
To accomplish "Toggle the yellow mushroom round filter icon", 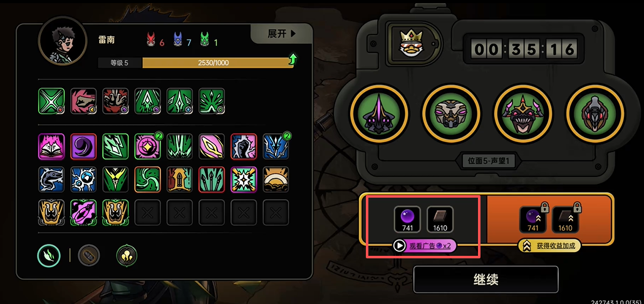I will [127, 256].
